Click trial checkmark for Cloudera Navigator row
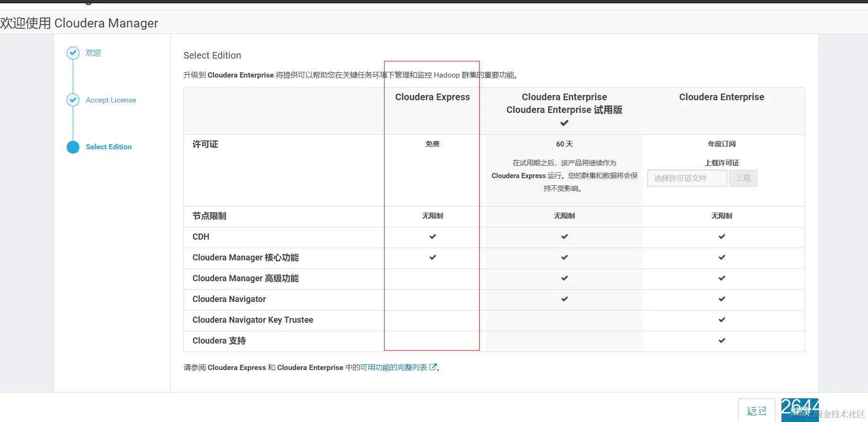Image resolution: width=868 pixels, height=422 pixels. click(x=564, y=299)
